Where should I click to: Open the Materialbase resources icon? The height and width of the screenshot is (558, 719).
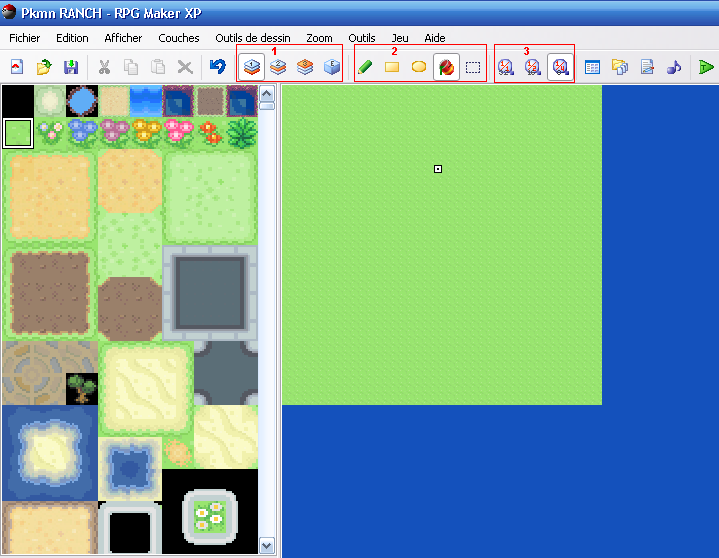[x=619, y=67]
